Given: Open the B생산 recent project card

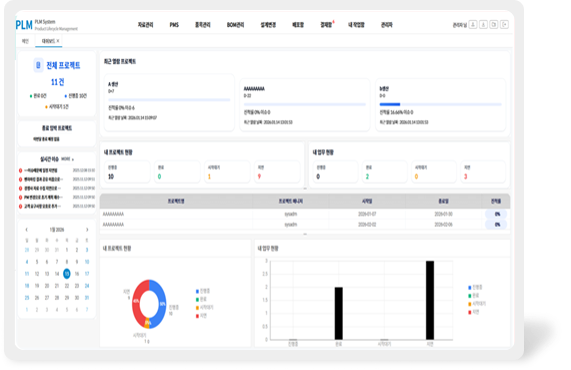Looking at the screenshot, I should tap(440, 105).
